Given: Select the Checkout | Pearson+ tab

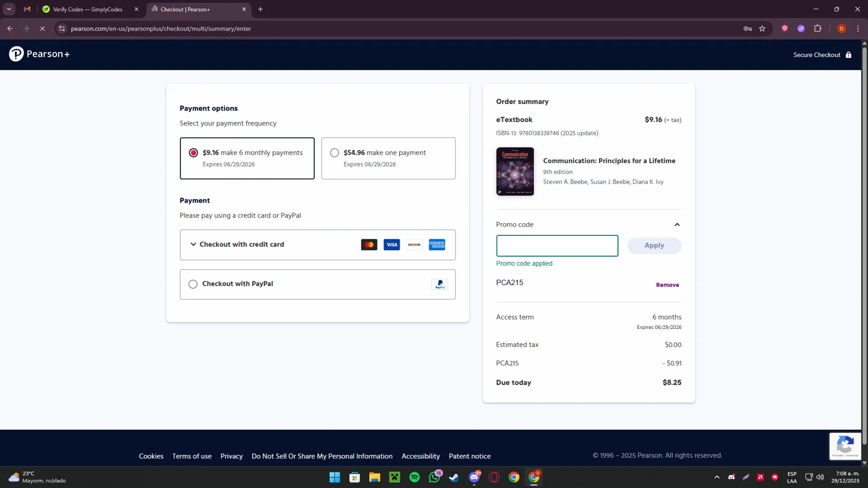Looking at the screenshot, I should [x=199, y=9].
